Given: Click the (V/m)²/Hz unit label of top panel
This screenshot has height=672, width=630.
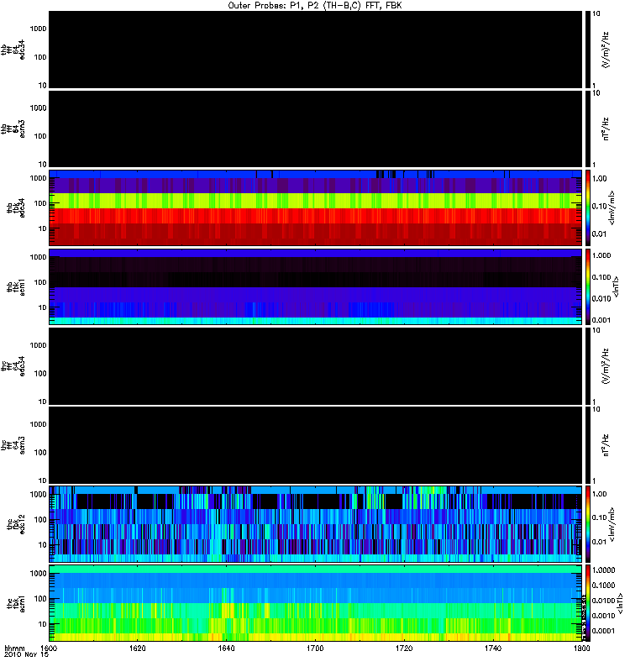Looking at the screenshot, I should 606,50.
